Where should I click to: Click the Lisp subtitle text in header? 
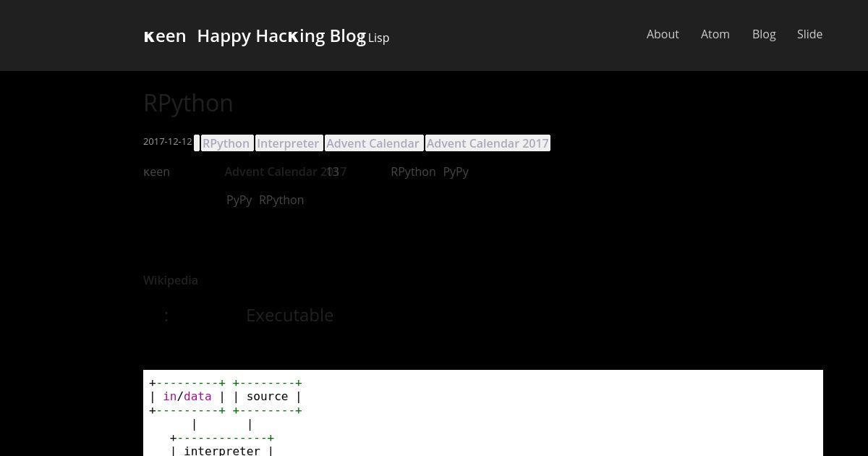point(378,38)
